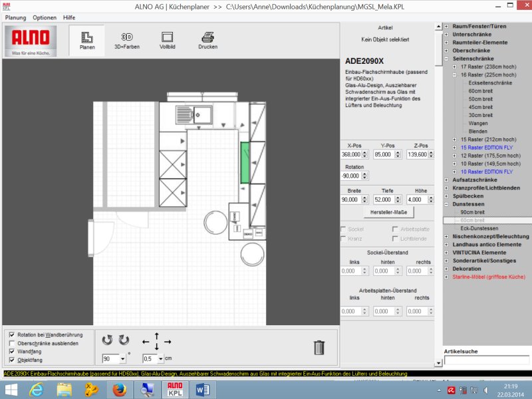The height and width of the screenshot is (399, 532).
Task: Open the rotation angle dropdown showing 90
Action: tap(122, 359)
